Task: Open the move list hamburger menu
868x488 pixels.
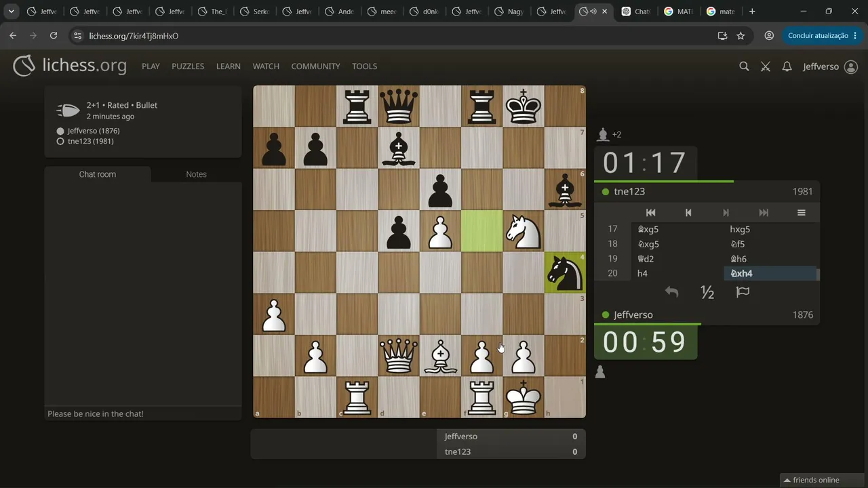Action: click(x=801, y=213)
